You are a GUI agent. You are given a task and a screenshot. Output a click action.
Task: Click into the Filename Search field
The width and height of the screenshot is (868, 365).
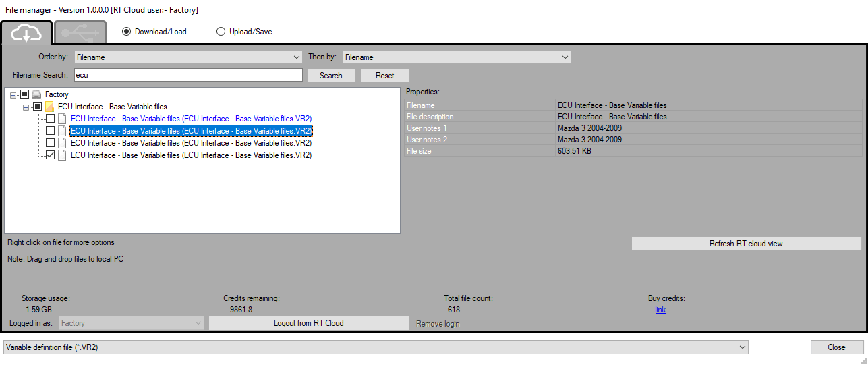coord(187,75)
